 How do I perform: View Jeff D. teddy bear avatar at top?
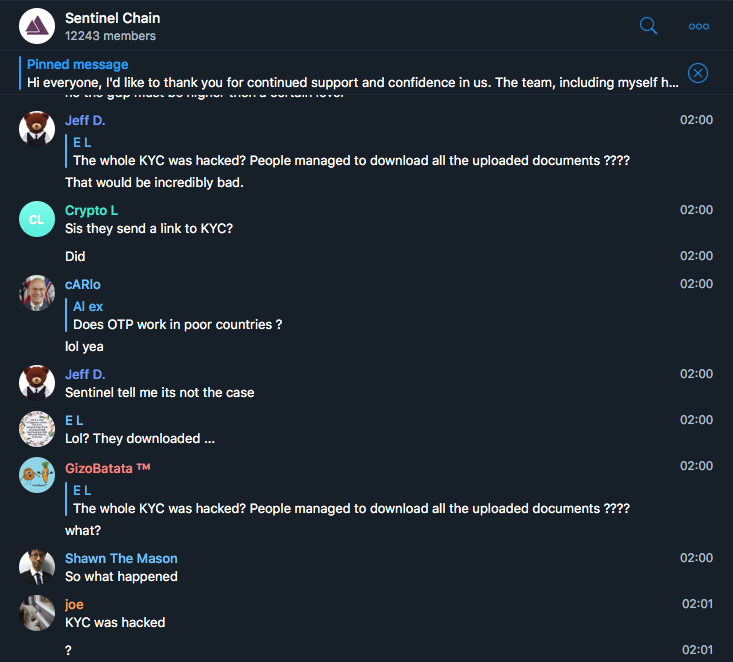[37, 129]
